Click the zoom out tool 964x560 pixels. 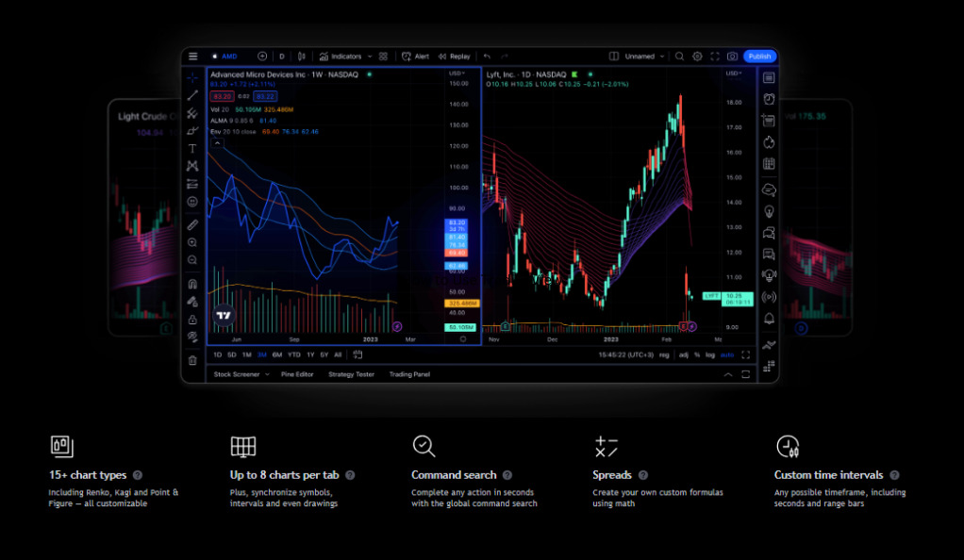[x=192, y=260]
